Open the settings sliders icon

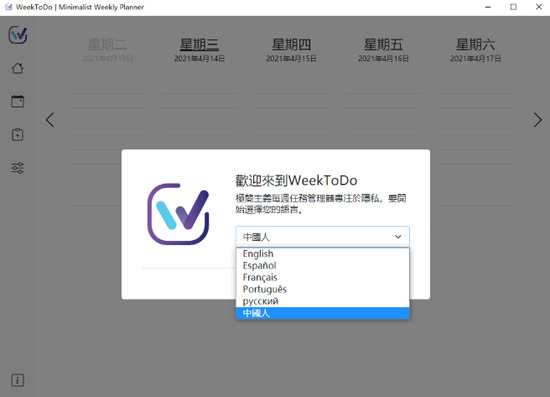click(18, 168)
